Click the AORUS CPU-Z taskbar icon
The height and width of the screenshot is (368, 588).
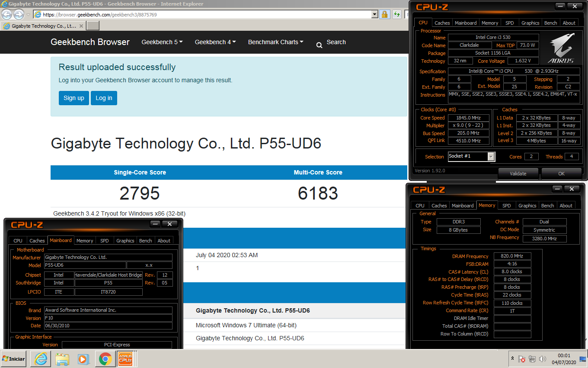click(x=125, y=359)
